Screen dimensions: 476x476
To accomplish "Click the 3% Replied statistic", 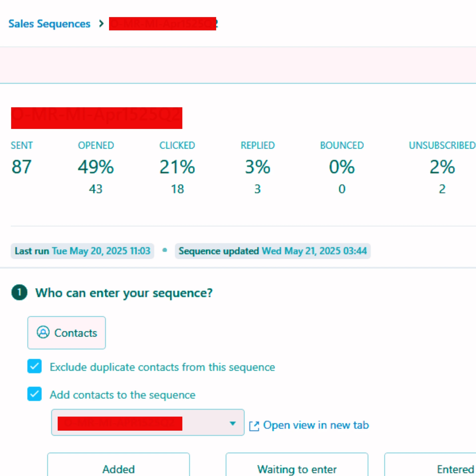I will (258, 167).
